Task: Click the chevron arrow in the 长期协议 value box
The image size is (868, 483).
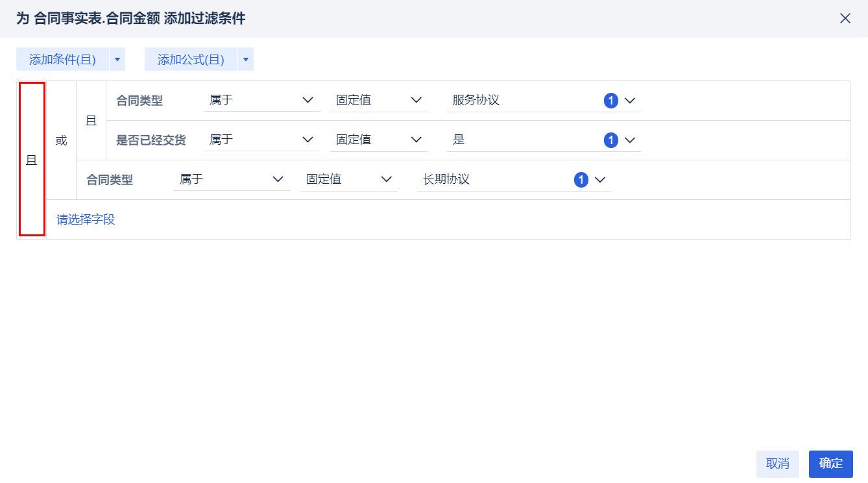Action: pos(599,180)
